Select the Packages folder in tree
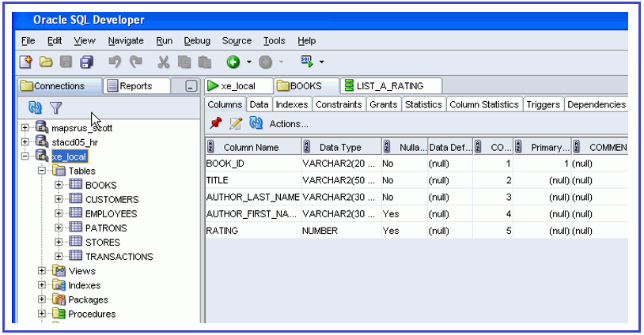The height and width of the screenshot is (335, 644). [89, 299]
